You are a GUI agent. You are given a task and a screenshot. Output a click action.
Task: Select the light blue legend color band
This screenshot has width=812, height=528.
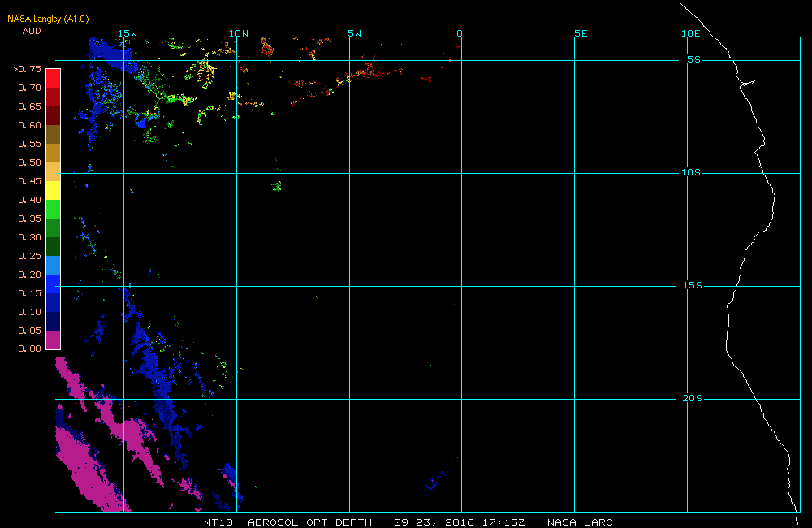[54, 265]
